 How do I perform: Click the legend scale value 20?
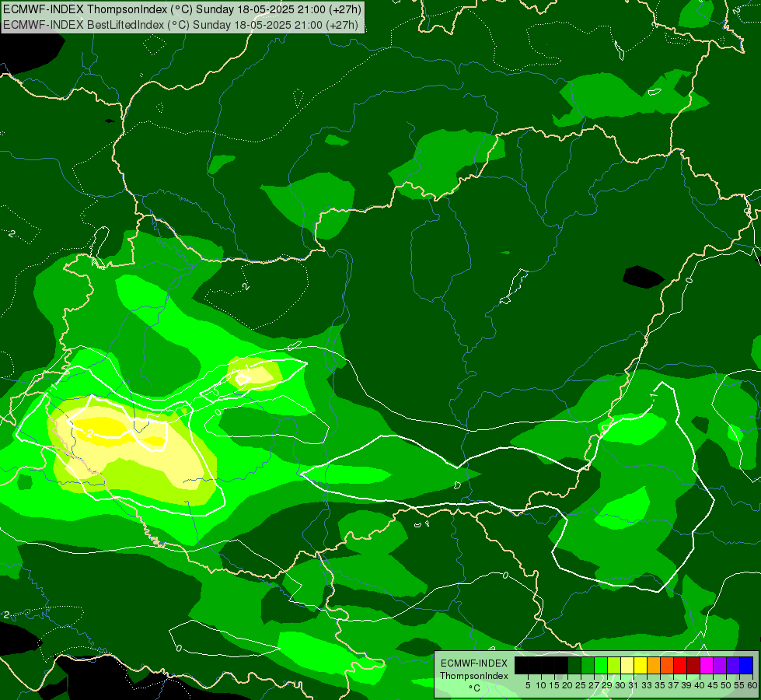click(x=567, y=685)
